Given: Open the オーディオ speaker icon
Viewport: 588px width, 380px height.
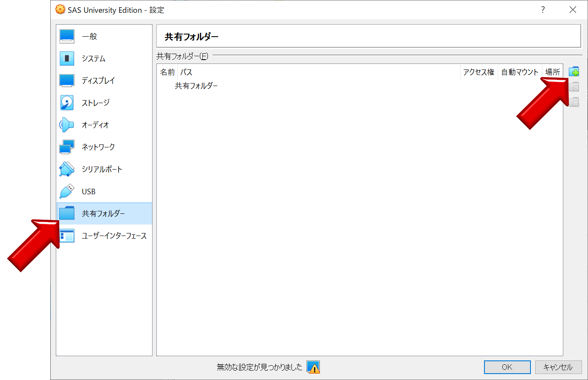Looking at the screenshot, I should pyautogui.click(x=67, y=125).
